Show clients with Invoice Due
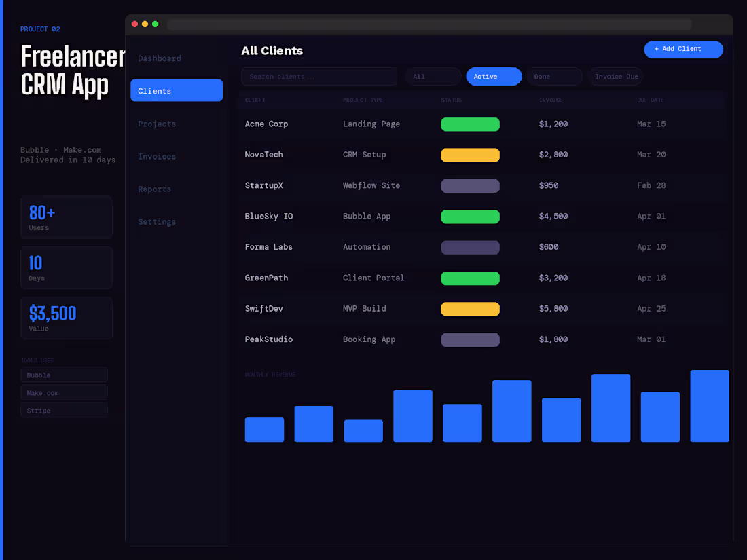The width and height of the screenshot is (747, 560). (615, 76)
